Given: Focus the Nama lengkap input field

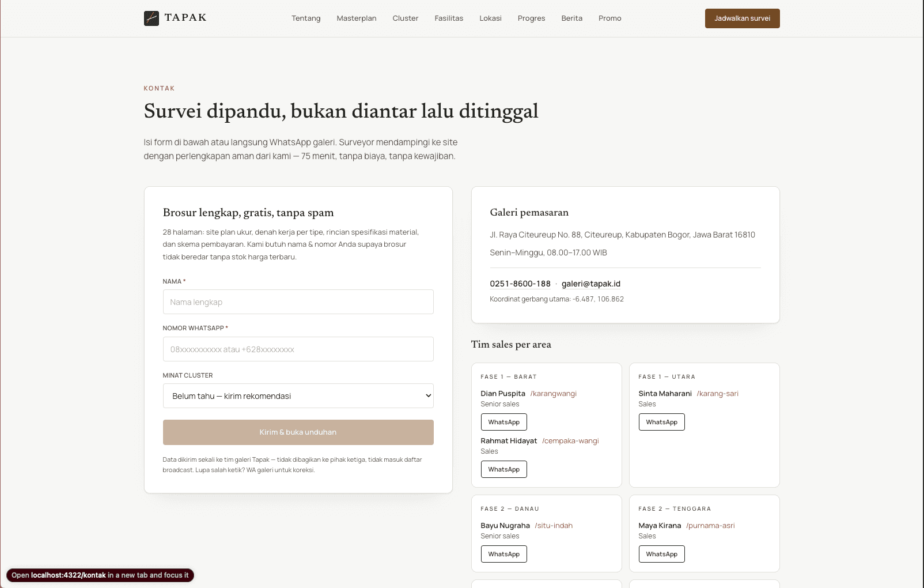Looking at the screenshot, I should (298, 302).
